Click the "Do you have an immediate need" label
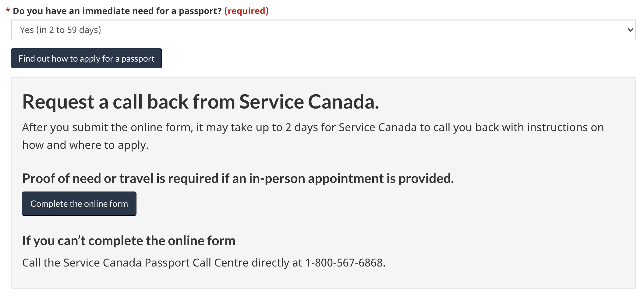This screenshot has height=297, width=644. pyautogui.click(x=117, y=11)
